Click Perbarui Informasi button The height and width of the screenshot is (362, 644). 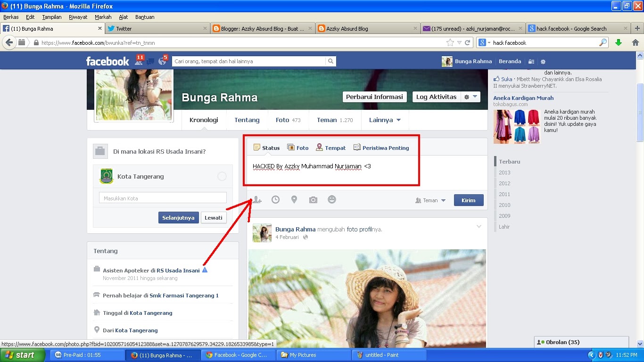(x=375, y=97)
